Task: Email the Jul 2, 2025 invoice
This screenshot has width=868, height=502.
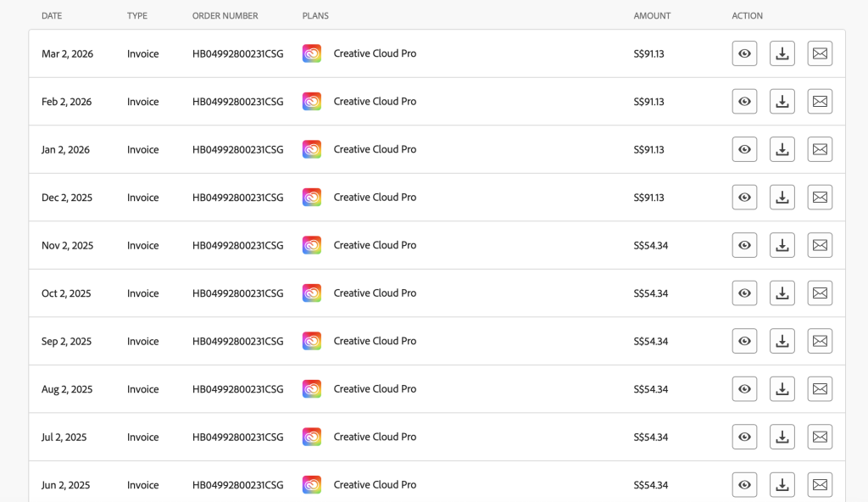Action: [820, 437]
